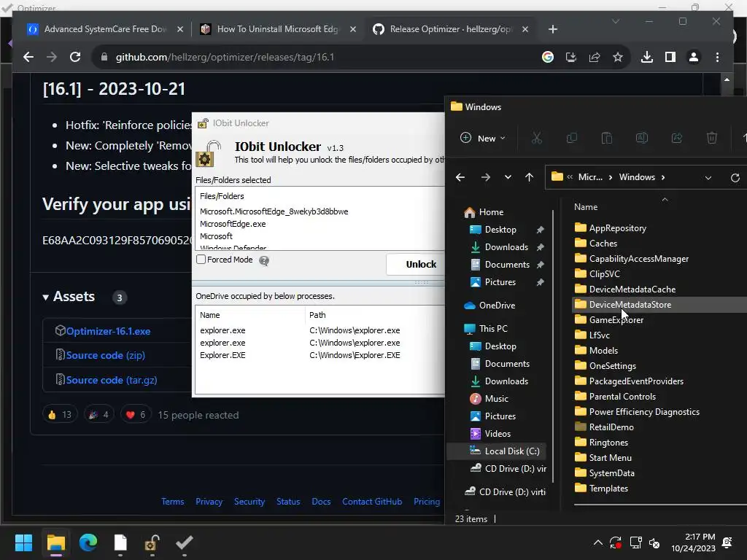Click Share icon in Explorer toolbar

point(677,138)
